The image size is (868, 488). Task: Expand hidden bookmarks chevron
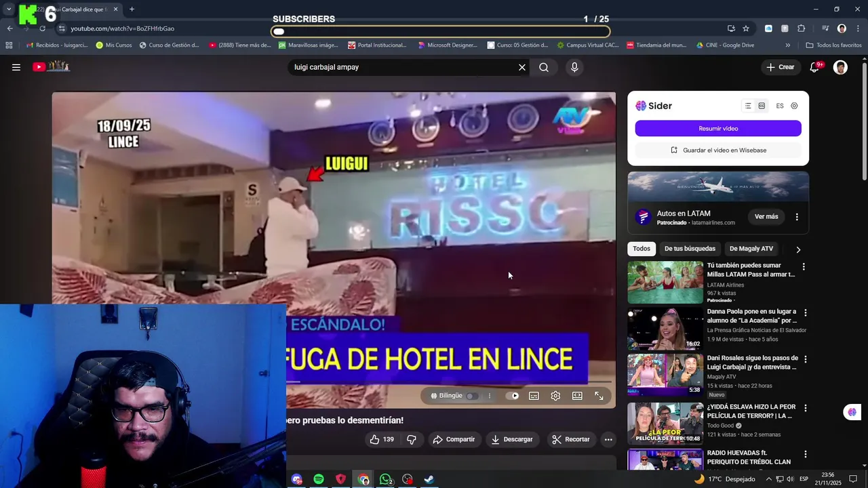click(787, 45)
